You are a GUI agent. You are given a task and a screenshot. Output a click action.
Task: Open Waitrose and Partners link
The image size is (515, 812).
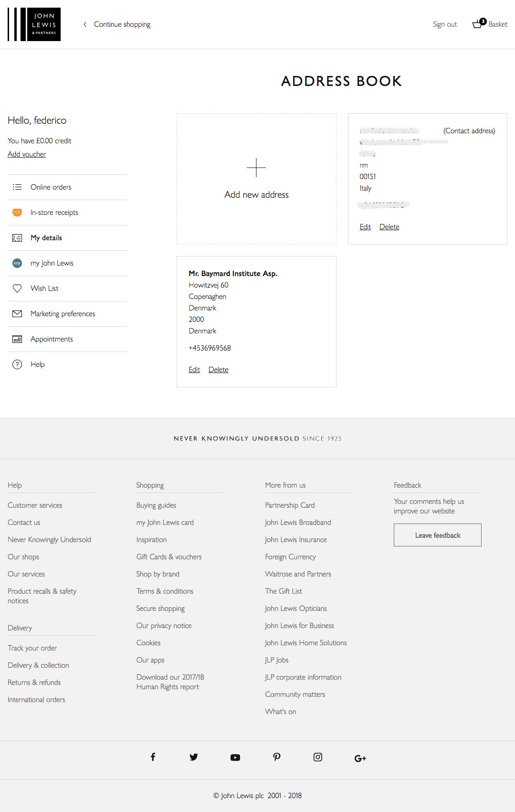click(298, 574)
